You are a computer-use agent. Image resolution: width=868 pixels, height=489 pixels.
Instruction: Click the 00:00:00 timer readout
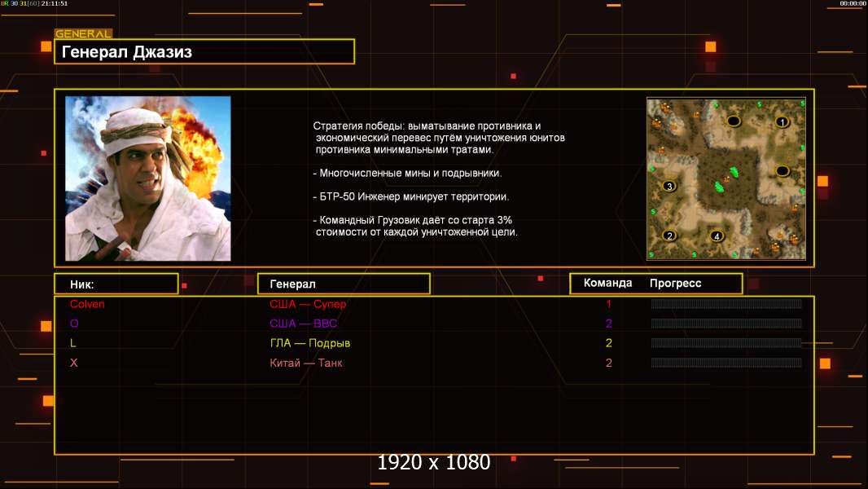pos(853,3)
